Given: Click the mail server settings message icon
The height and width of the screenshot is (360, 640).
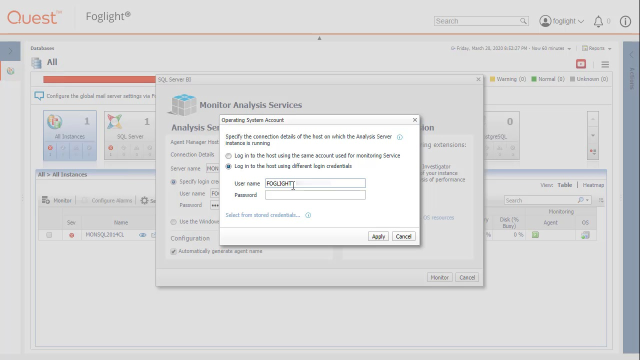Looking at the screenshot, I should click(39, 96).
